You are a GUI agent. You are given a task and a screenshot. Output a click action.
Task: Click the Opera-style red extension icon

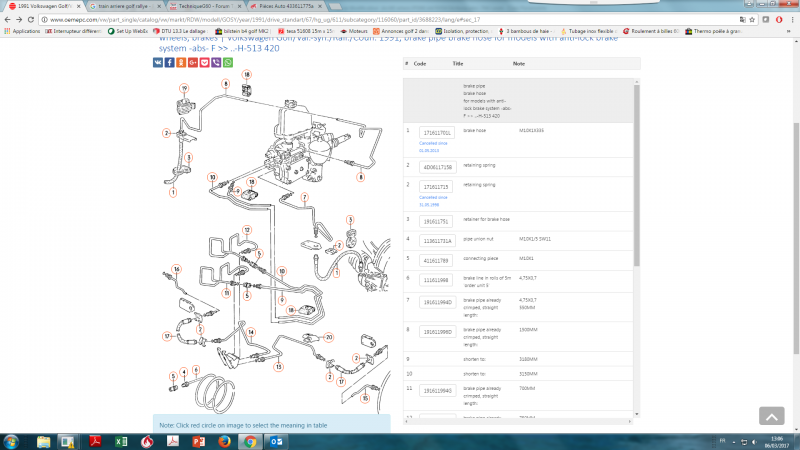click(779, 19)
